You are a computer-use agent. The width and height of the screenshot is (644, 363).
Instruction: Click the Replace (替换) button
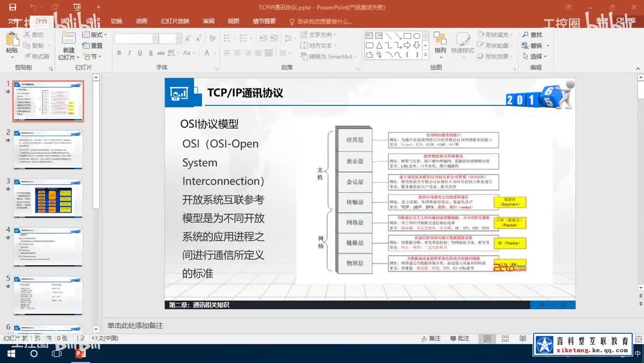point(535,45)
